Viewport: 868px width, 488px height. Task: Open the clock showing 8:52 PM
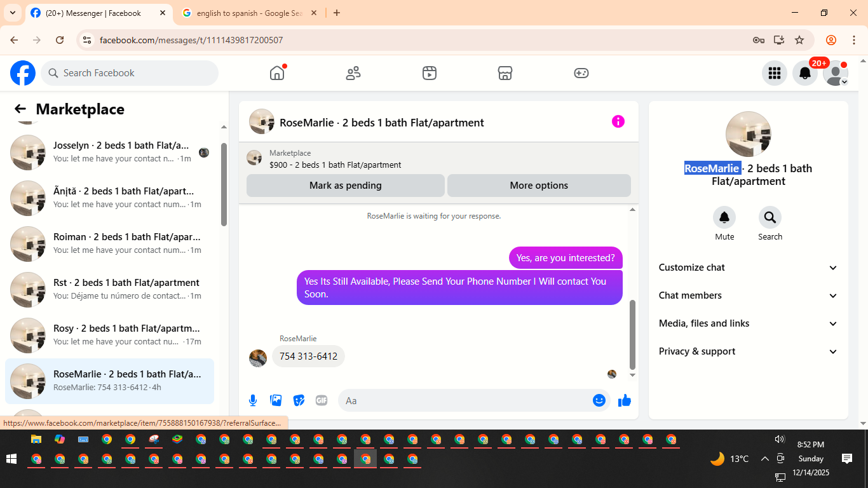click(811, 445)
